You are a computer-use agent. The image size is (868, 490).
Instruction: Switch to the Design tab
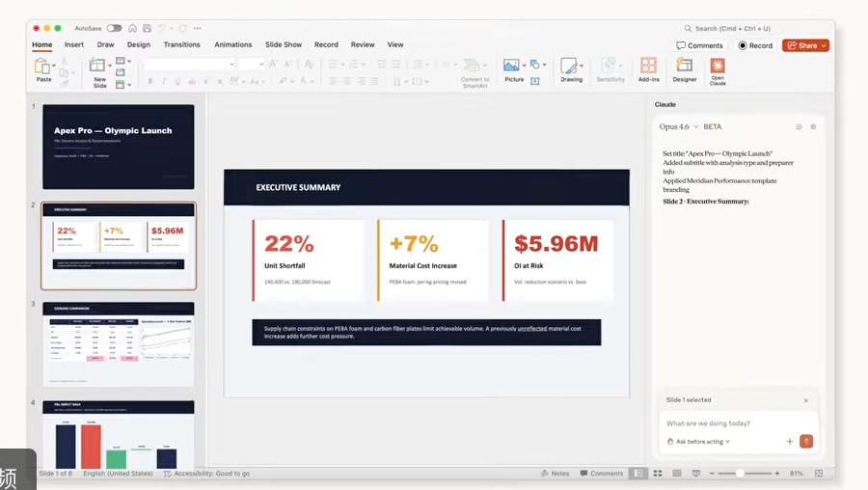(138, 44)
